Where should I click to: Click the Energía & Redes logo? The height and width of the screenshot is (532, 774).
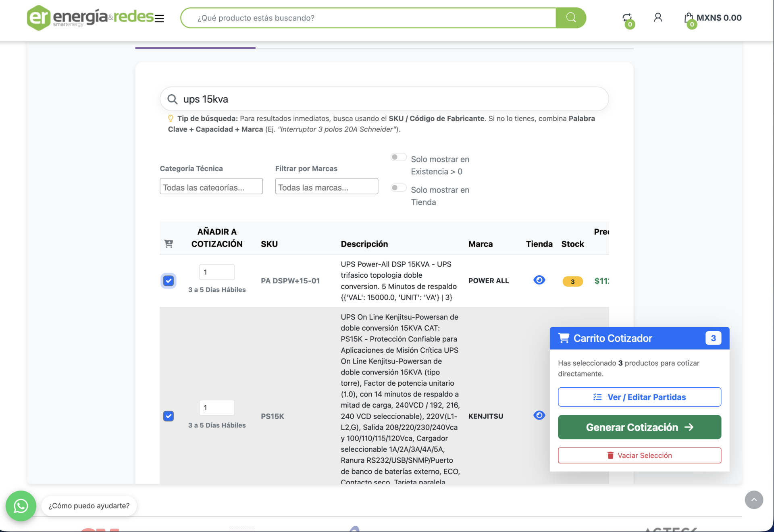tap(90, 18)
